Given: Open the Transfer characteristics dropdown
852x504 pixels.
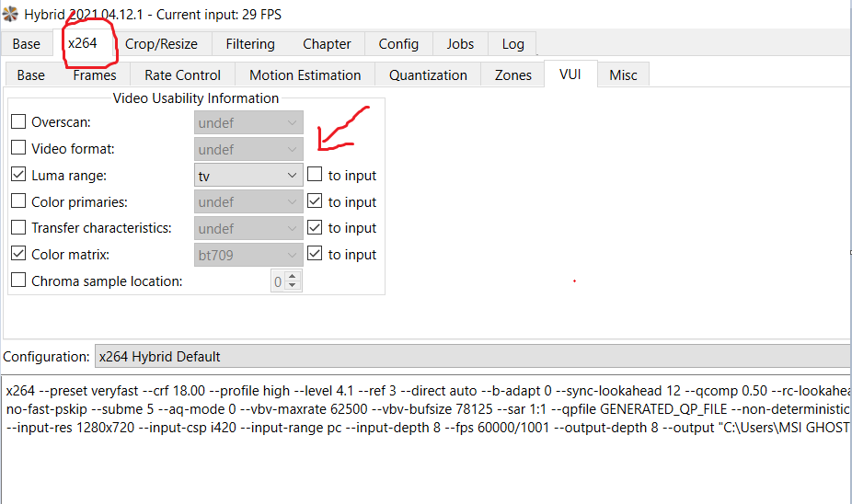Looking at the screenshot, I should point(248,229).
